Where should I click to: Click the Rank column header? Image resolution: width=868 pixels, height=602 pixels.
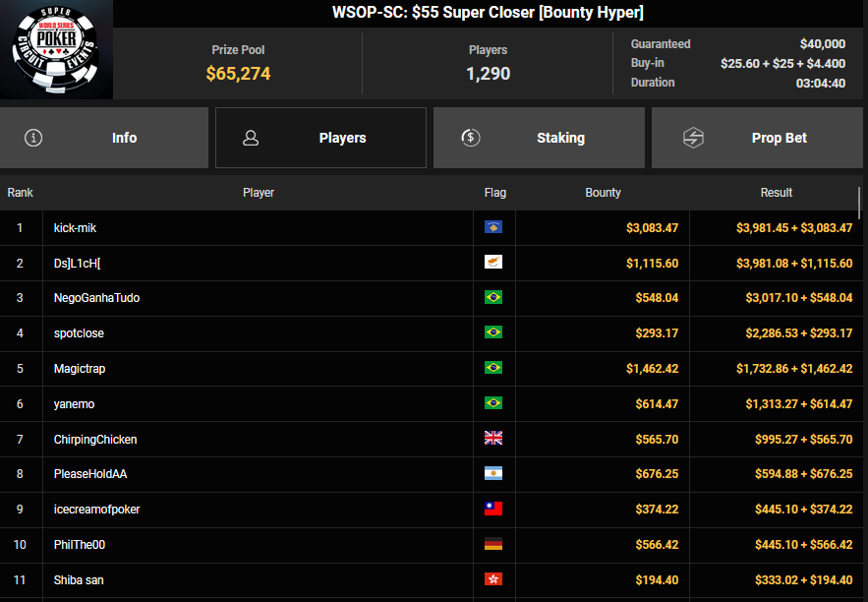(x=21, y=193)
